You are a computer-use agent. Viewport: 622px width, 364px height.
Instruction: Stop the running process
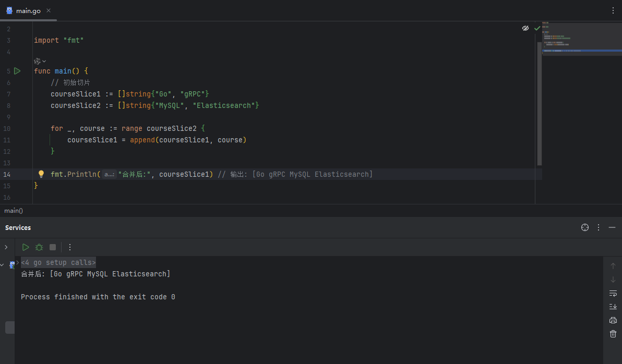tap(53, 247)
